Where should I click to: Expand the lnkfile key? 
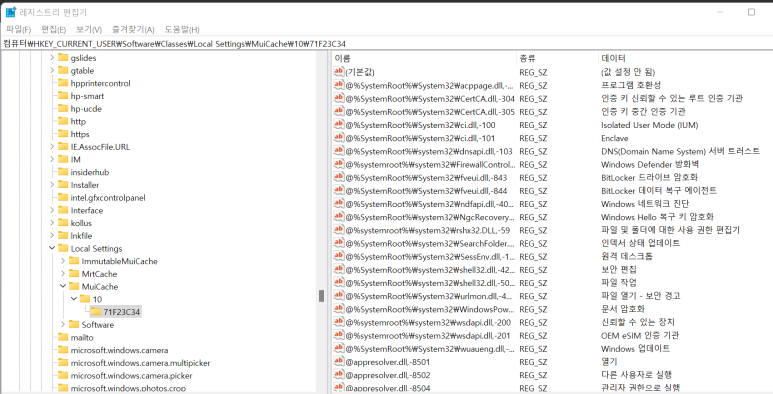click(x=52, y=236)
